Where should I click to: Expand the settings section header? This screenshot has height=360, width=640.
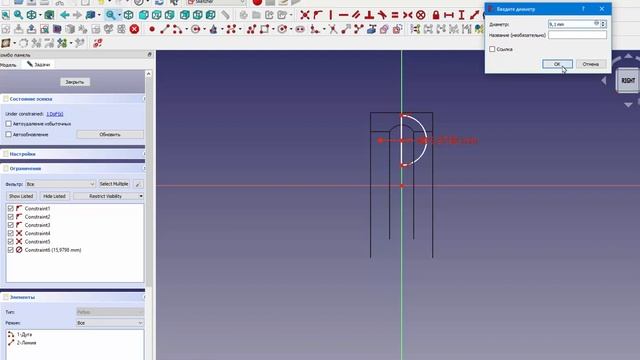pos(73,154)
